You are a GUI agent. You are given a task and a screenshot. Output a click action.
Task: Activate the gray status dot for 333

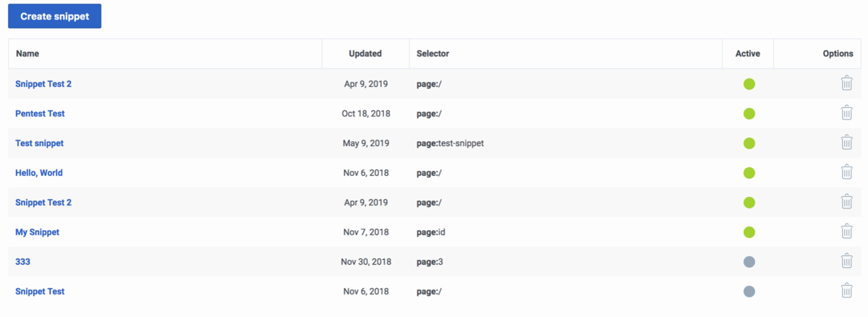pos(749,262)
